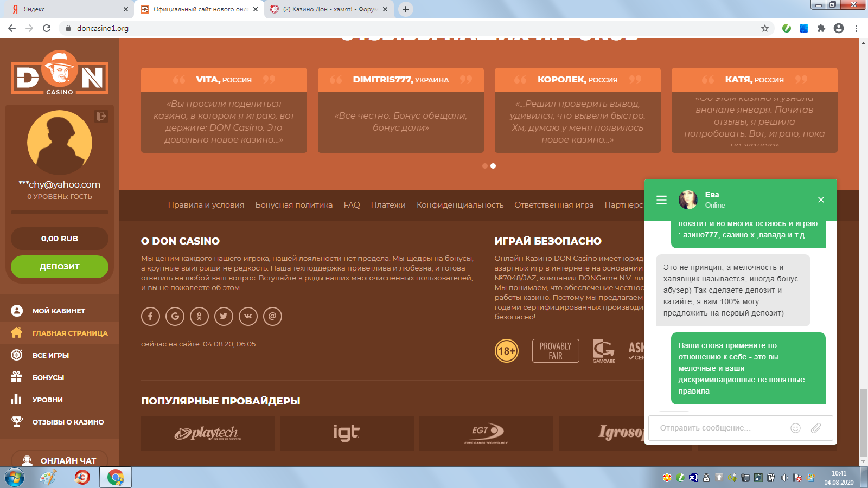
Task: Open ВСЕ ИГРЫ in the sidebar
Action: 50,355
